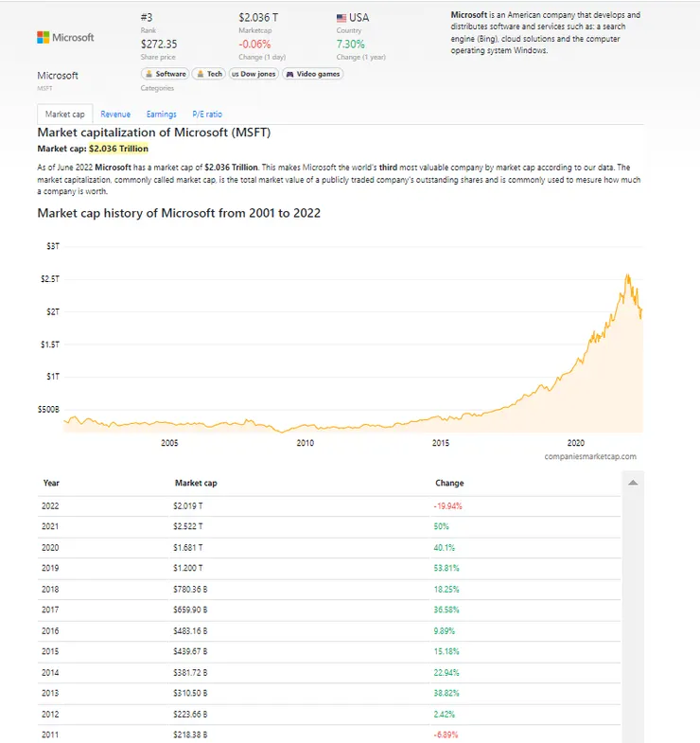
Task: Click the companiesmarketcap.com chart credit
Action: tap(590, 456)
